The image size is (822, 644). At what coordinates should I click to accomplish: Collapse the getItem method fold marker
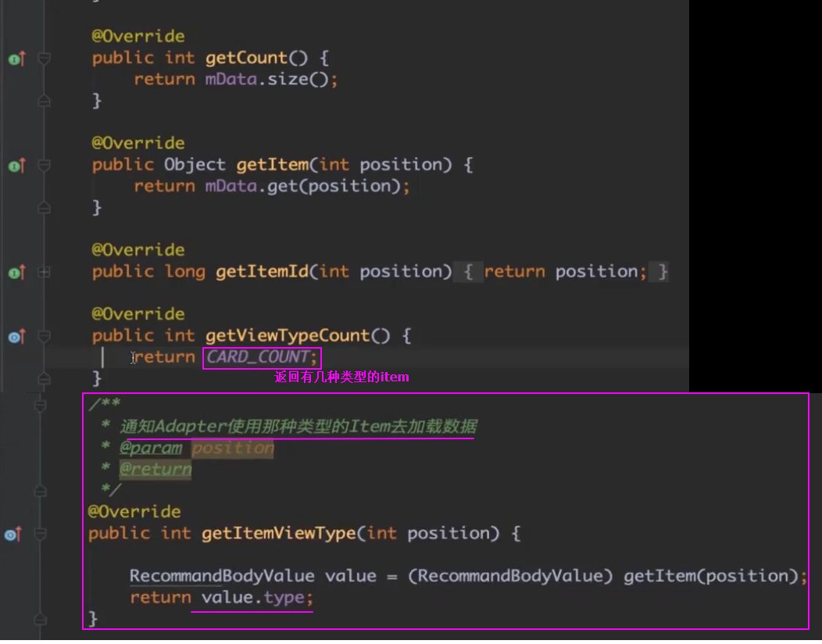pyautogui.click(x=44, y=165)
